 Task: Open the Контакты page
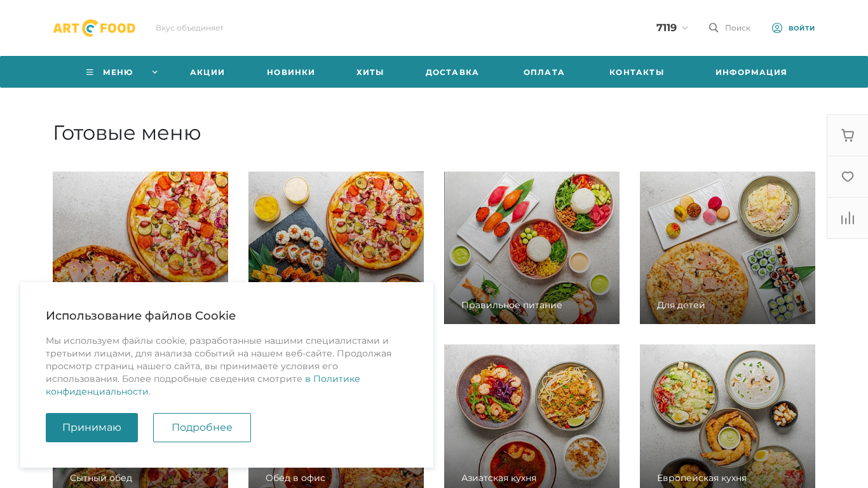(x=637, y=72)
